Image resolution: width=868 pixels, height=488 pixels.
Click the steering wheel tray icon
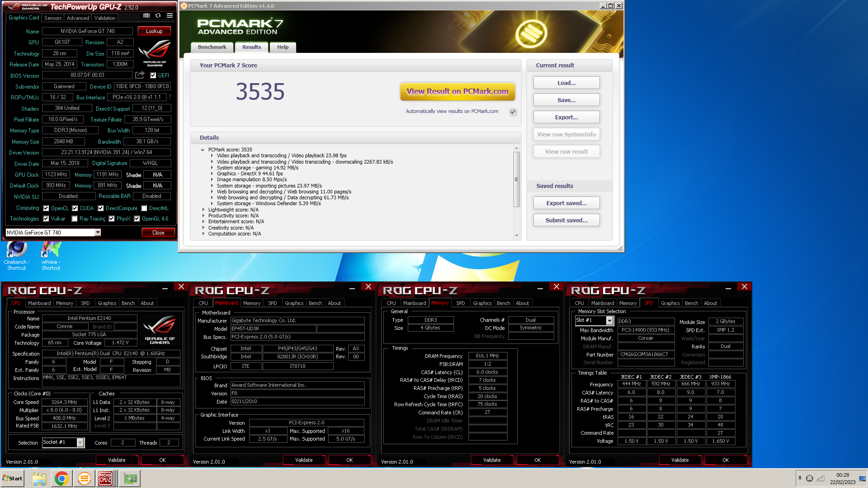point(810,479)
